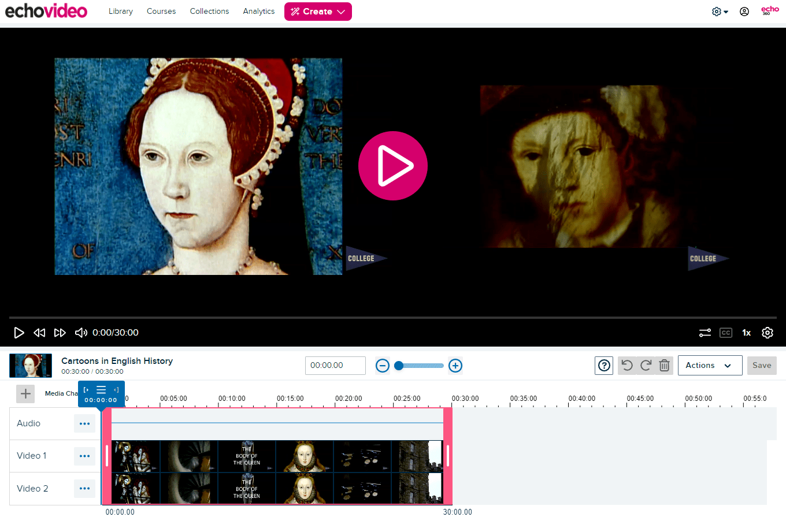Click the echo360 app icon
The width and height of the screenshot is (786, 532).
pos(770,10)
